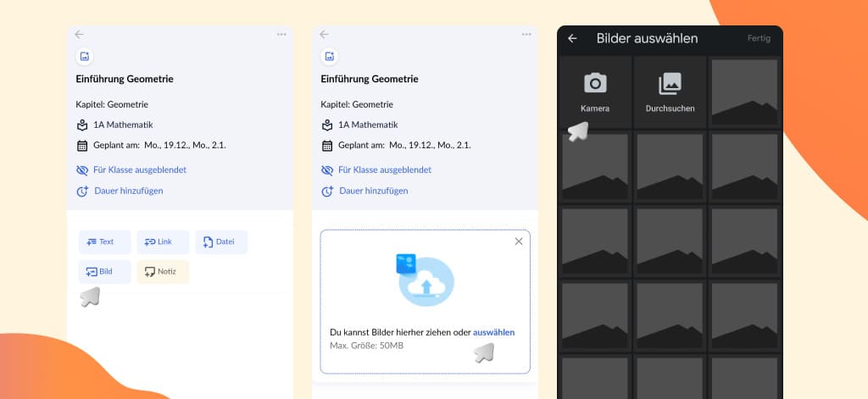Click back arrow in Bilder auswählen header

pos(573,38)
